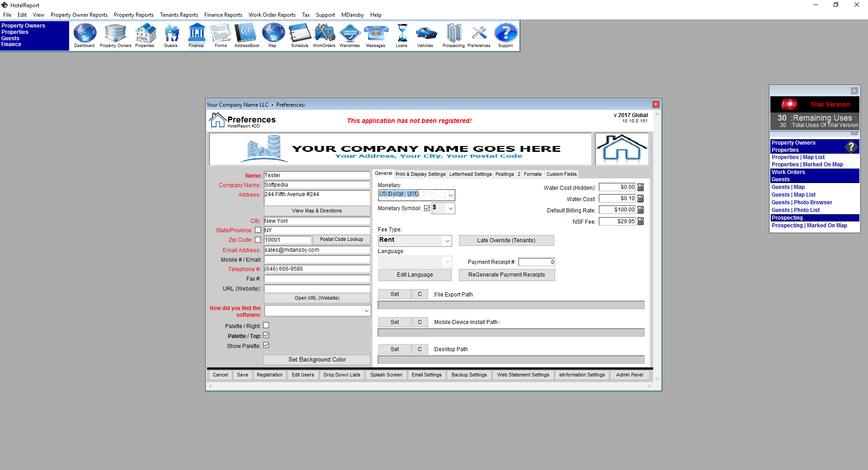Image resolution: width=868 pixels, height=470 pixels.
Task: Open the Support question mark icon
Action: (505, 35)
